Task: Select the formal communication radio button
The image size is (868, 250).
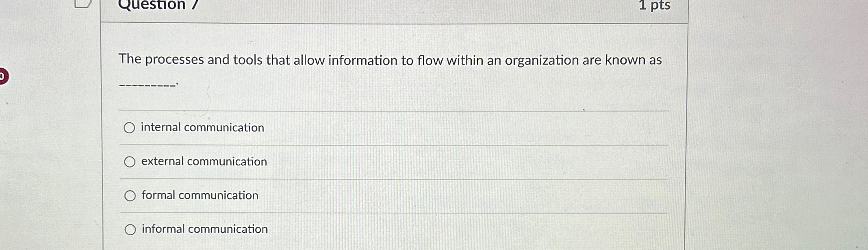Action: [130, 195]
